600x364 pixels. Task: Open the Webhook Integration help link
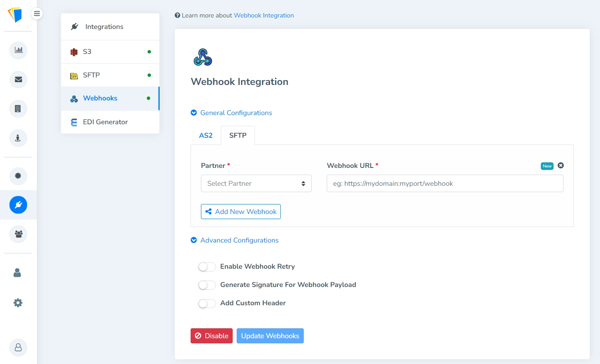pyautogui.click(x=264, y=15)
